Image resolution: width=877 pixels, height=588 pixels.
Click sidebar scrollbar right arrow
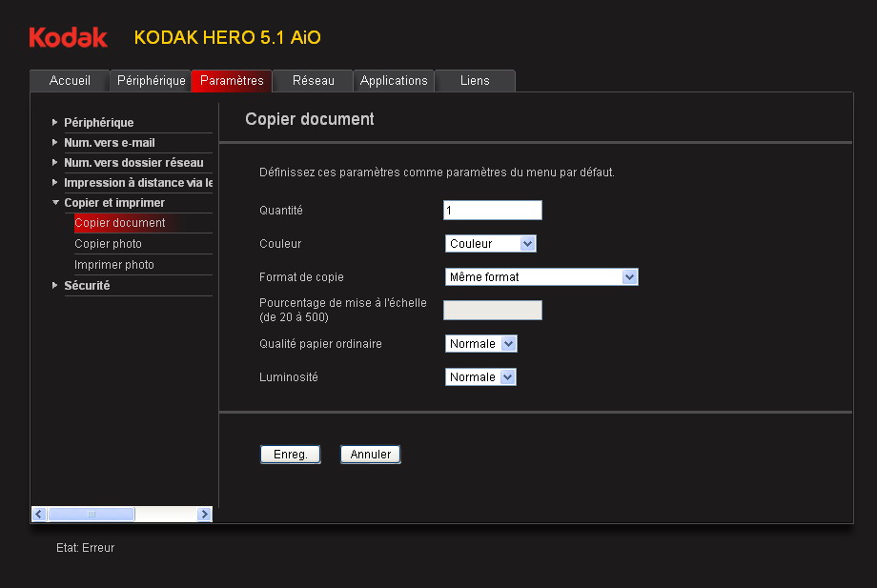click(x=204, y=515)
